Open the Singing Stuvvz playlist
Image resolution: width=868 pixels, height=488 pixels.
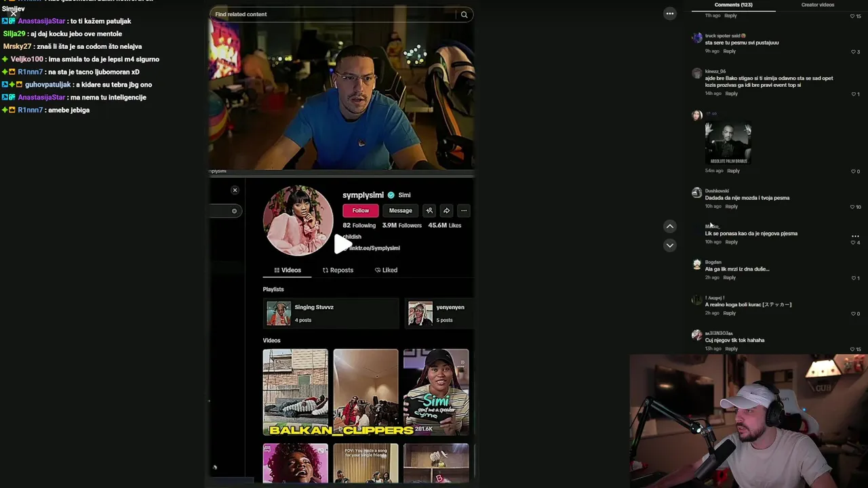pyautogui.click(x=330, y=313)
